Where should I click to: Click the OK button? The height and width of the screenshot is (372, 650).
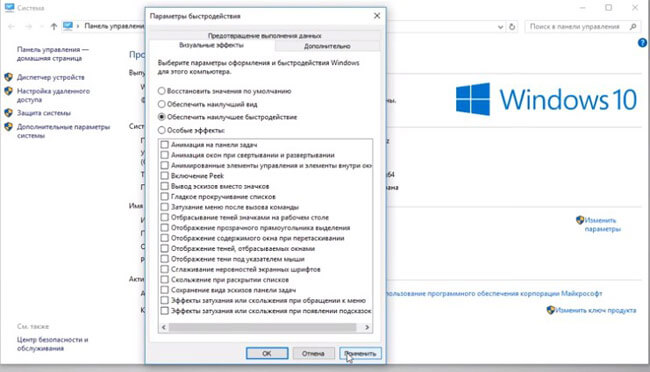point(267,353)
